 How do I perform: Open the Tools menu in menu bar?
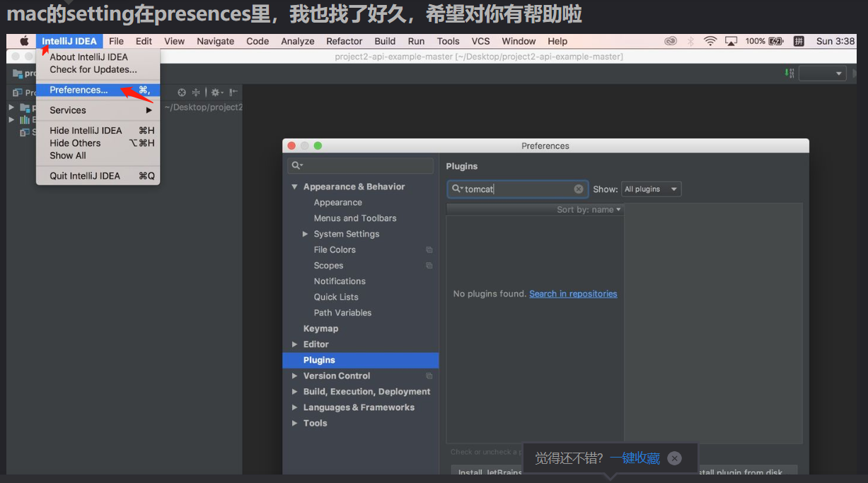pos(449,41)
